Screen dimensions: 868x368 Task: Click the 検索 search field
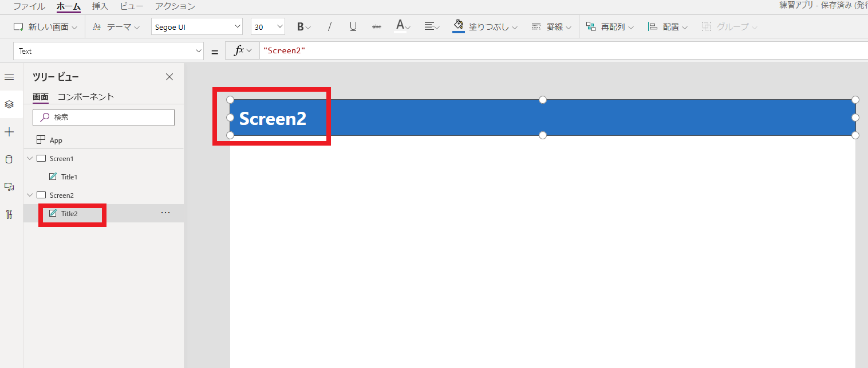click(104, 117)
